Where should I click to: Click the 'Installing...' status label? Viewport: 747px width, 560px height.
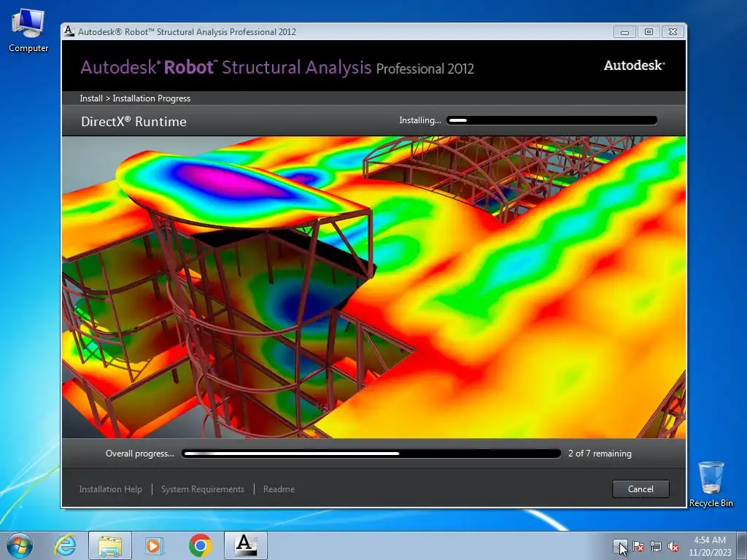419,120
